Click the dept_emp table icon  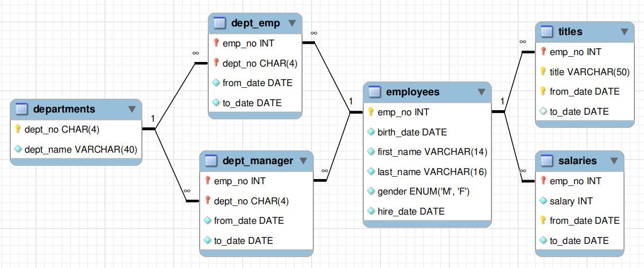pyautogui.click(x=220, y=23)
